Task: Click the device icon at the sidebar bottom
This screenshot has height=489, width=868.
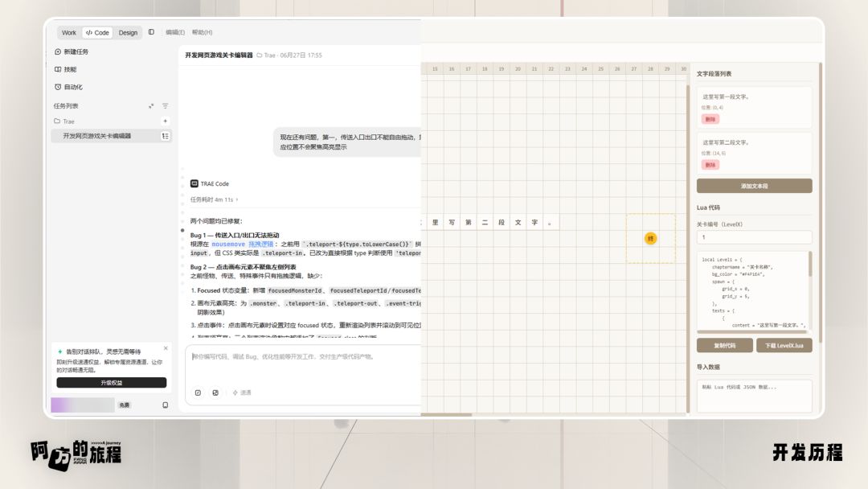Action: pyautogui.click(x=165, y=405)
